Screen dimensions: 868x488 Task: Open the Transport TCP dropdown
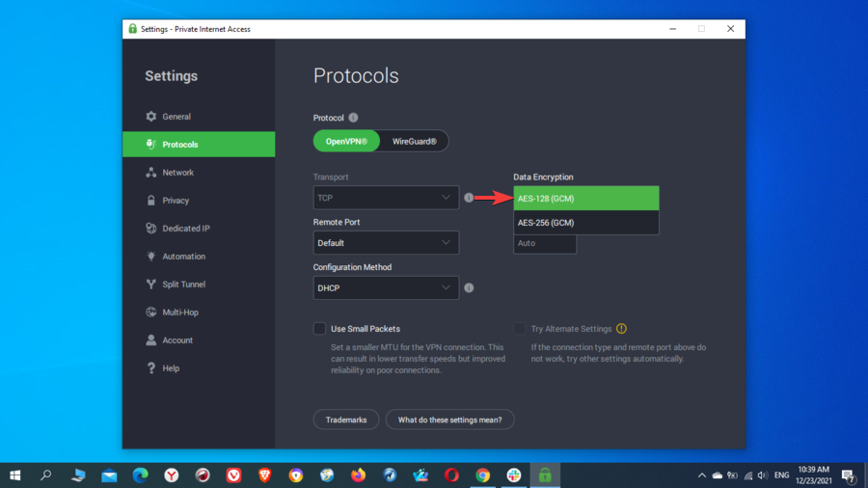click(x=386, y=198)
